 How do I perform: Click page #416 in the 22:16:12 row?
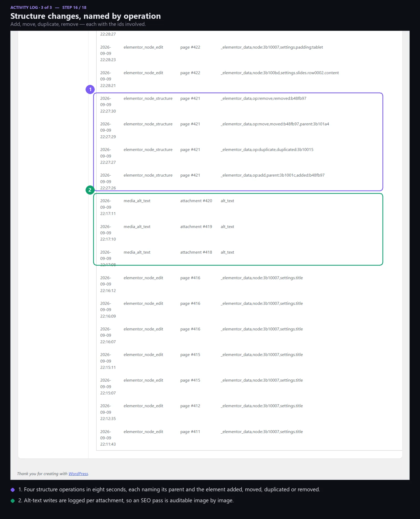[190, 278]
